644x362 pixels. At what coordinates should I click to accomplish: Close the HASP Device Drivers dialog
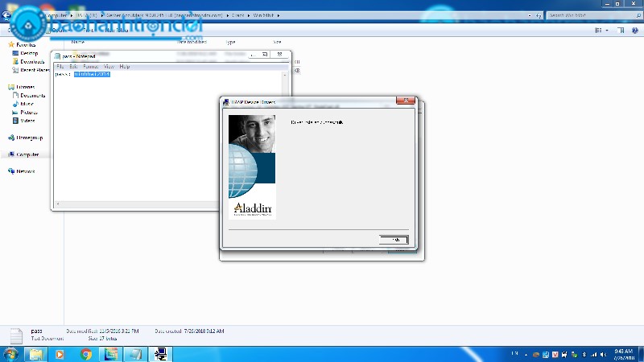pyautogui.click(x=406, y=101)
